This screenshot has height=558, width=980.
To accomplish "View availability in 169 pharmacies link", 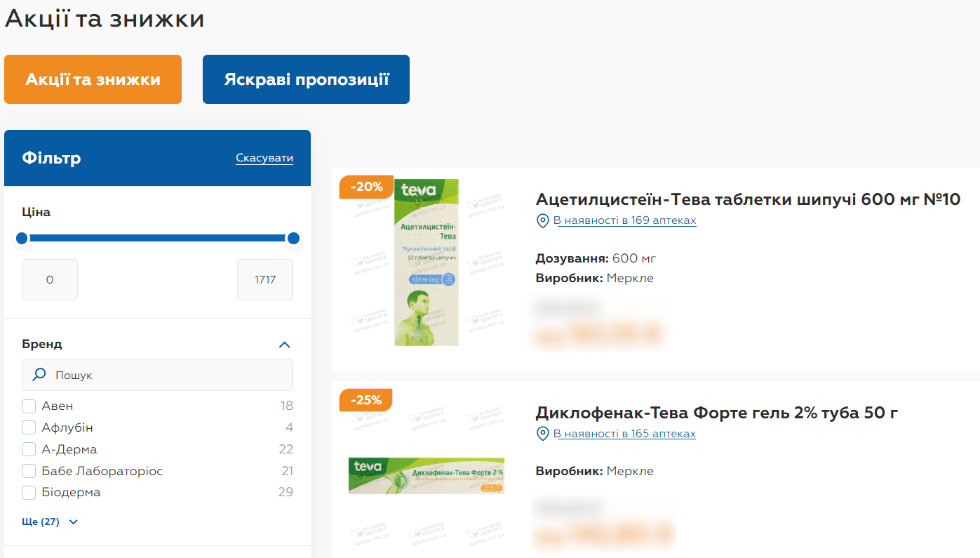I will pos(625,220).
